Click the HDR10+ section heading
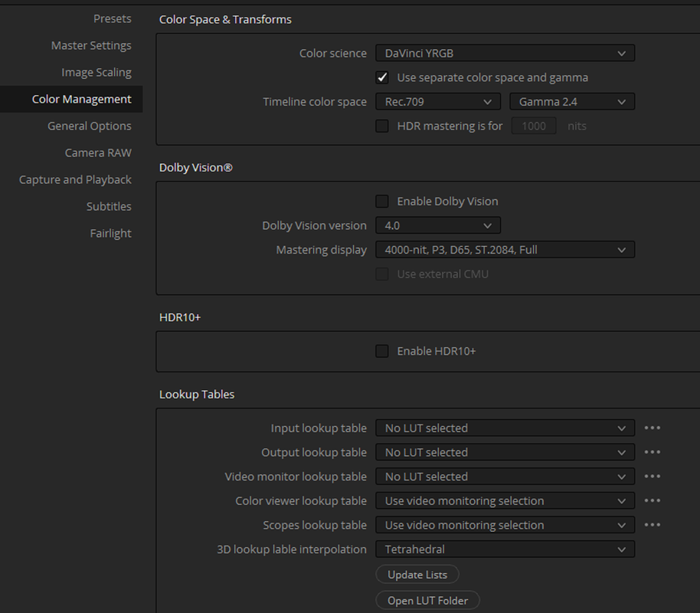 (180, 317)
